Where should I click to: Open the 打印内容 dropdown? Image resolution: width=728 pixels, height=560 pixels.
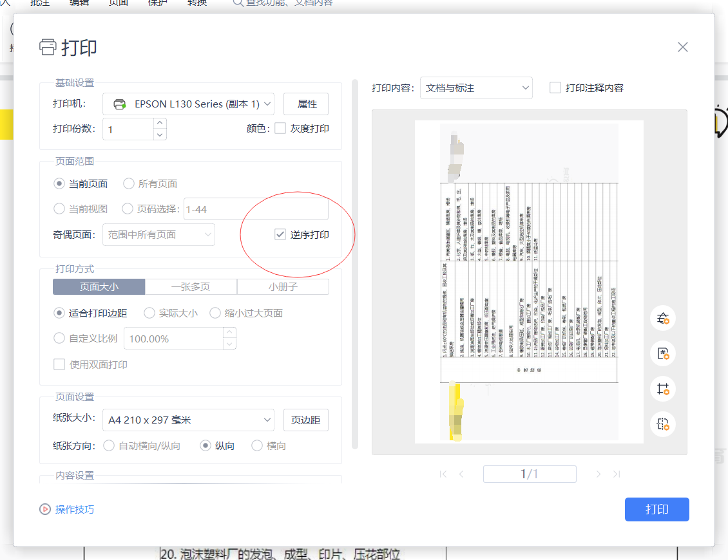tap(475, 88)
